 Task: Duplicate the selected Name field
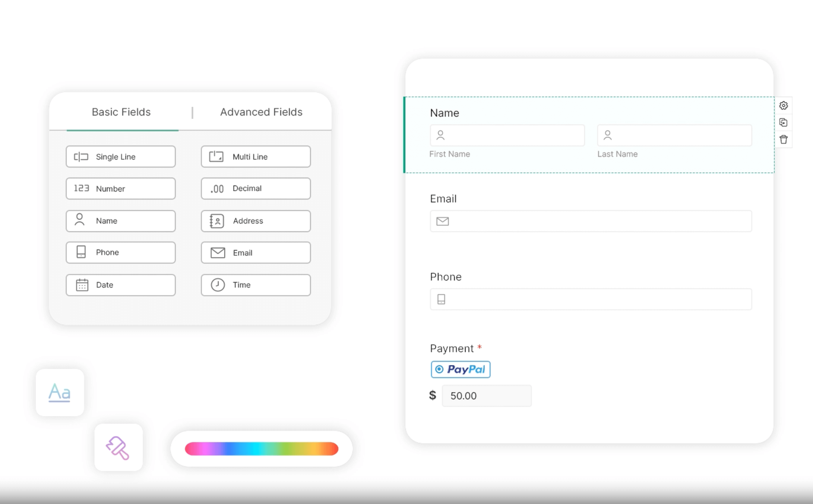(783, 123)
